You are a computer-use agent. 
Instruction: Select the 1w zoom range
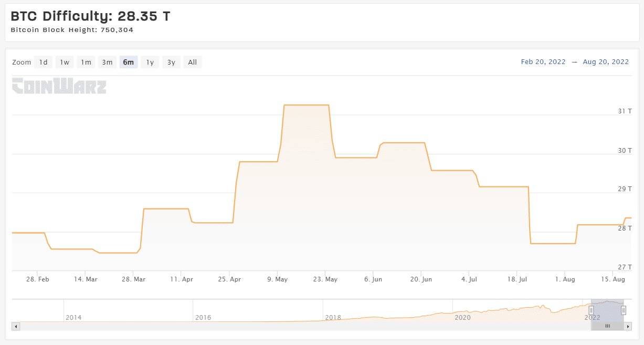[65, 62]
